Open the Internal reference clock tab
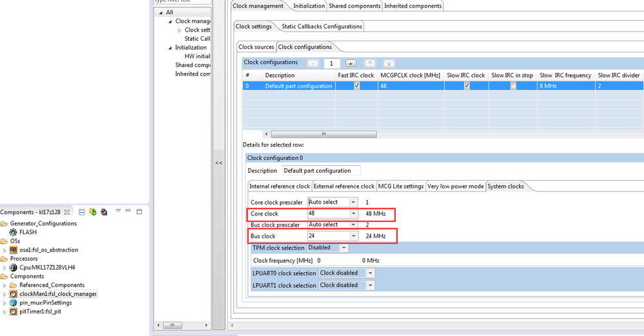 point(280,186)
